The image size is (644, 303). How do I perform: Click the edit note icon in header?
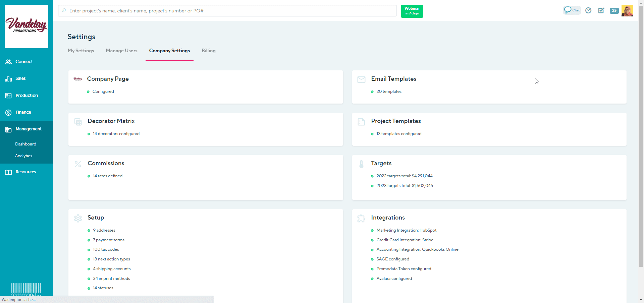tap(601, 11)
